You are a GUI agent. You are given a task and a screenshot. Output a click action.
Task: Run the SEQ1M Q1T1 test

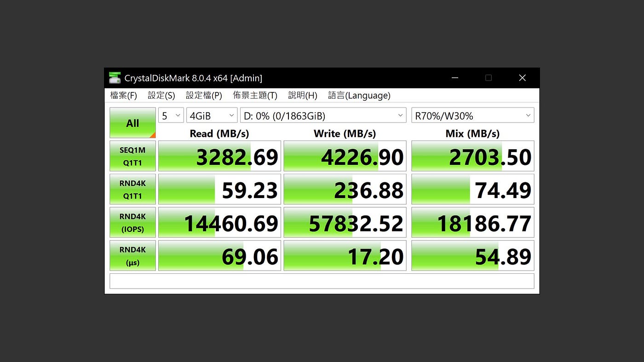(x=132, y=156)
